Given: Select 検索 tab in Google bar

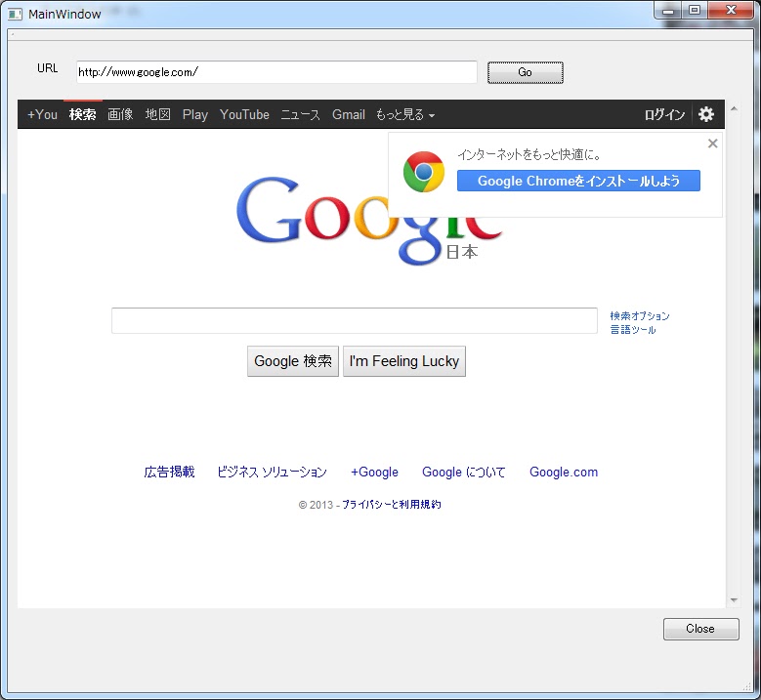Looking at the screenshot, I should pyautogui.click(x=82, y=114).
